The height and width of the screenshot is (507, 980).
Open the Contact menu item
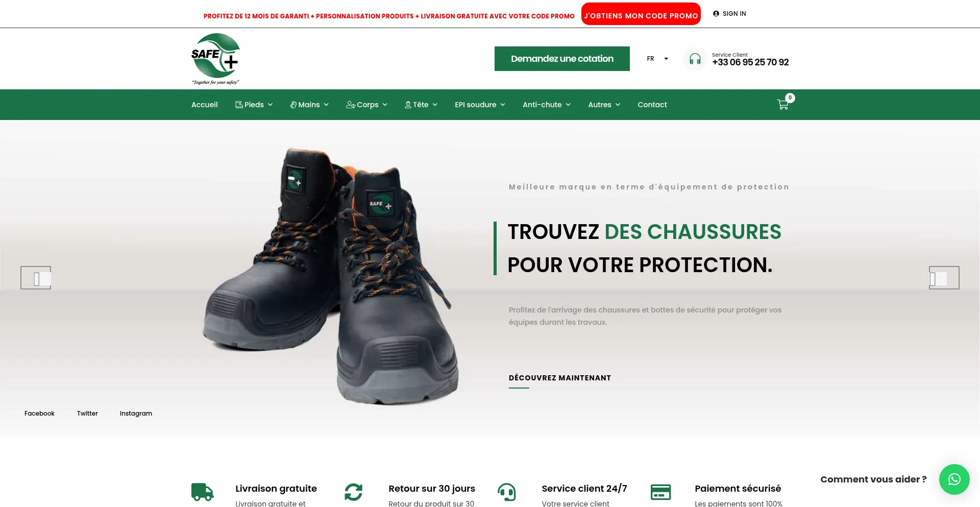pyautogui.click(x=652, y=105)
